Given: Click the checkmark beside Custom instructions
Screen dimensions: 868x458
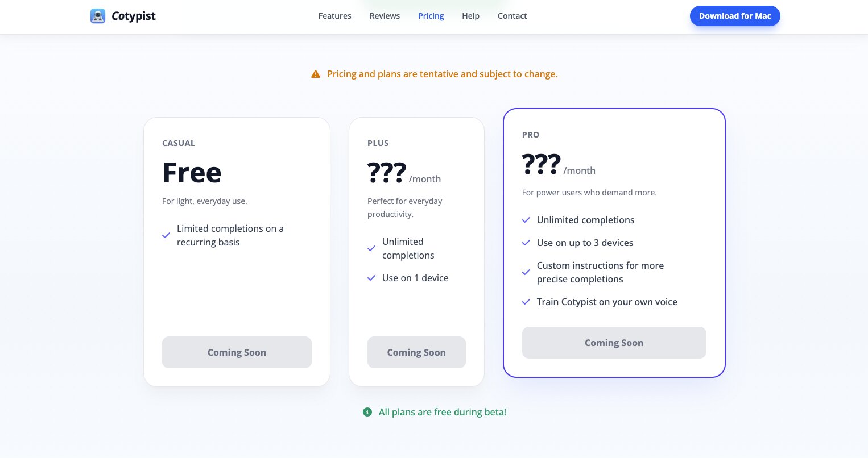Looking at the screenshot, I should 526,272.
